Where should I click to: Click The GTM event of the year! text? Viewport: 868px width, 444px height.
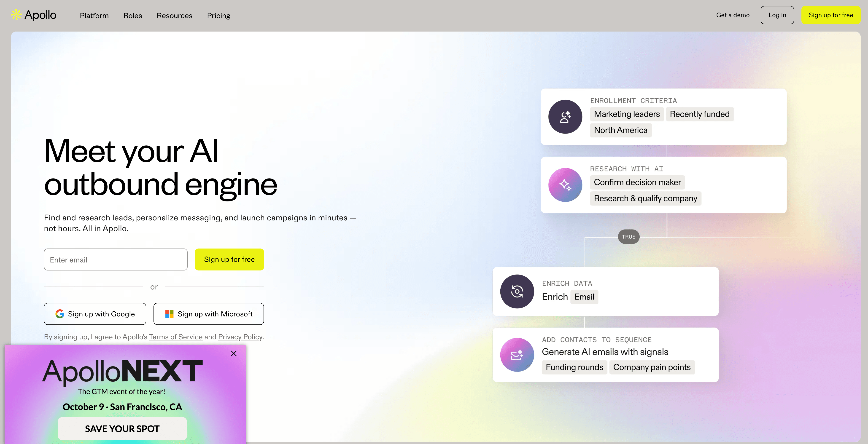122,391
